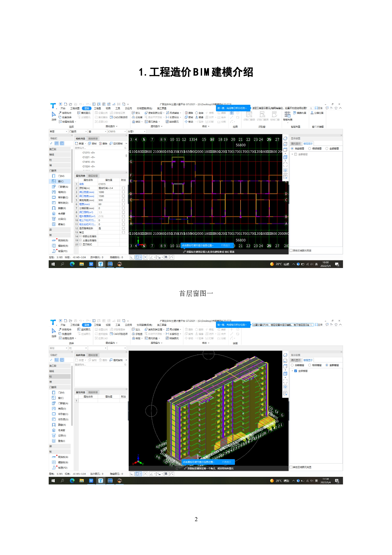Open the 分层1 layer dropdown
Screen dimensions: 392x555
pyautogui.click(x=144, y=132)
